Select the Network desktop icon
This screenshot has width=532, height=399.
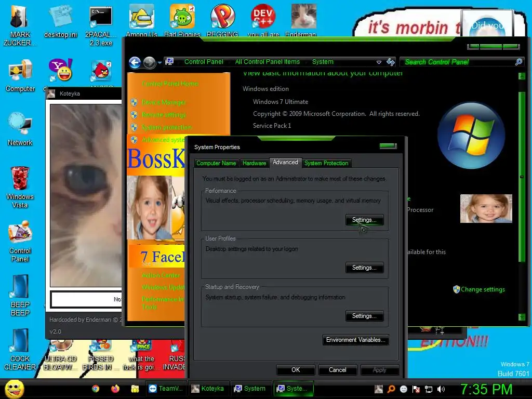(20, 129)
